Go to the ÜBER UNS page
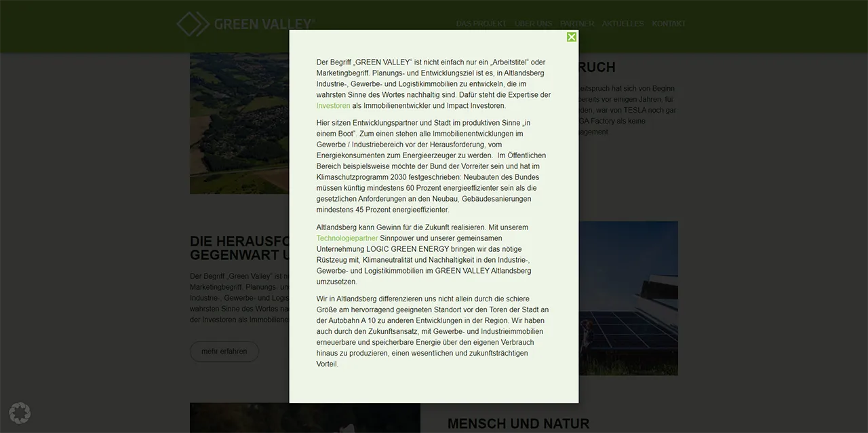The image size is (868, 433). click(533, 24)
